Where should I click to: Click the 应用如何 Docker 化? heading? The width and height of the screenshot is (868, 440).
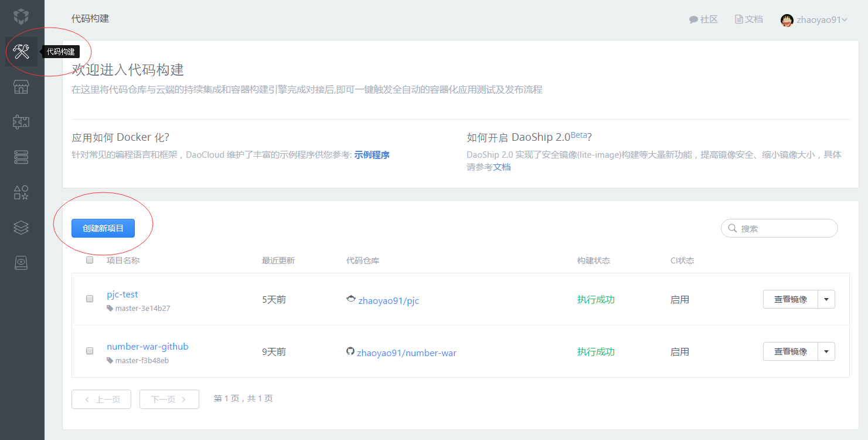[x=120, y=137]
